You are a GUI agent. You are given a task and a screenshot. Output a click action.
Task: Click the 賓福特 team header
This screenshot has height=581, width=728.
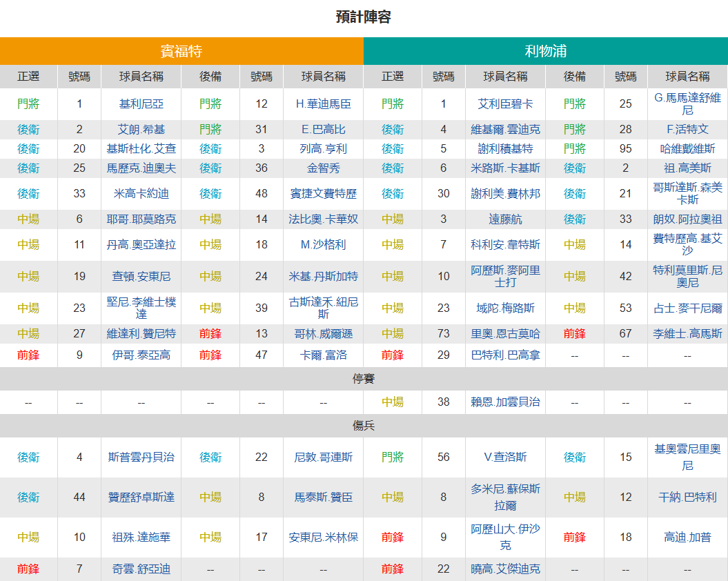pos(181,51)
